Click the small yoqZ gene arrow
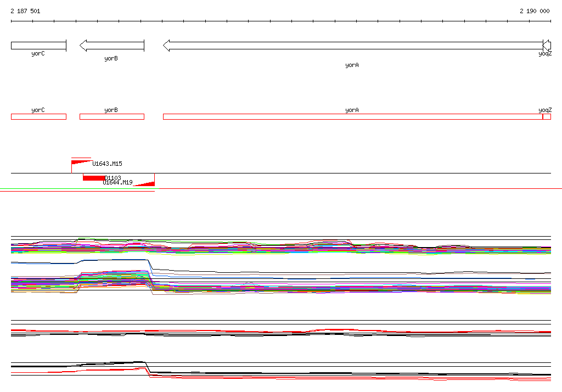Screen dimensions: 562x392 547,46
